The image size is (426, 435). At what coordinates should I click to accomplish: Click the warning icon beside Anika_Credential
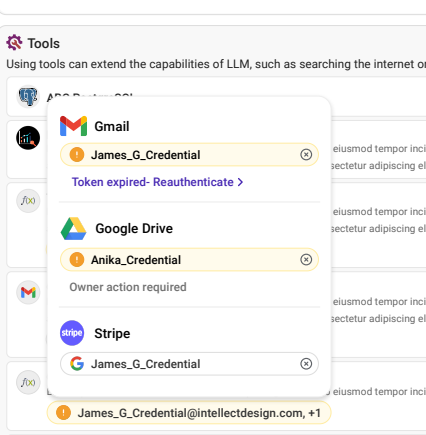pos(77,260)
